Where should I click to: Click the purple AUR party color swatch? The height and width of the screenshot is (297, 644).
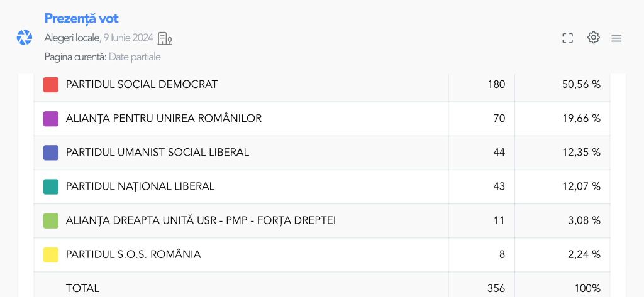pos(51,119)
